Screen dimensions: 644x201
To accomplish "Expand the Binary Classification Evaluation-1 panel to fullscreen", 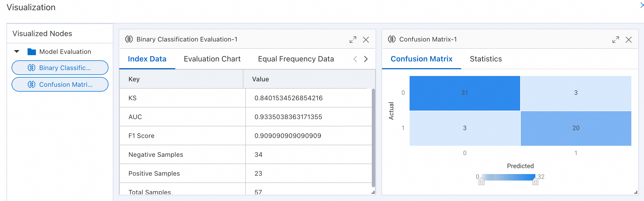I will pos(353,40).
